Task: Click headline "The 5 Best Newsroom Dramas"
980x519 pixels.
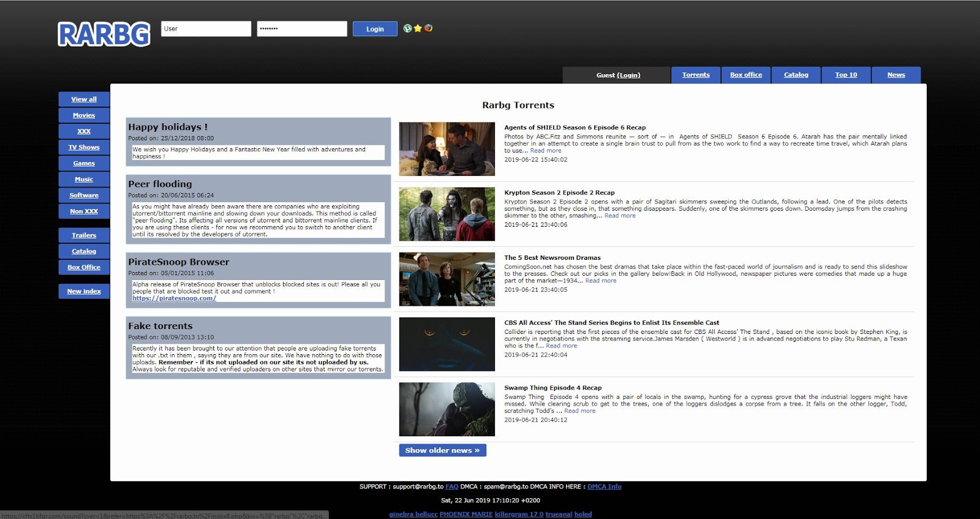Action: click(552, 257)
